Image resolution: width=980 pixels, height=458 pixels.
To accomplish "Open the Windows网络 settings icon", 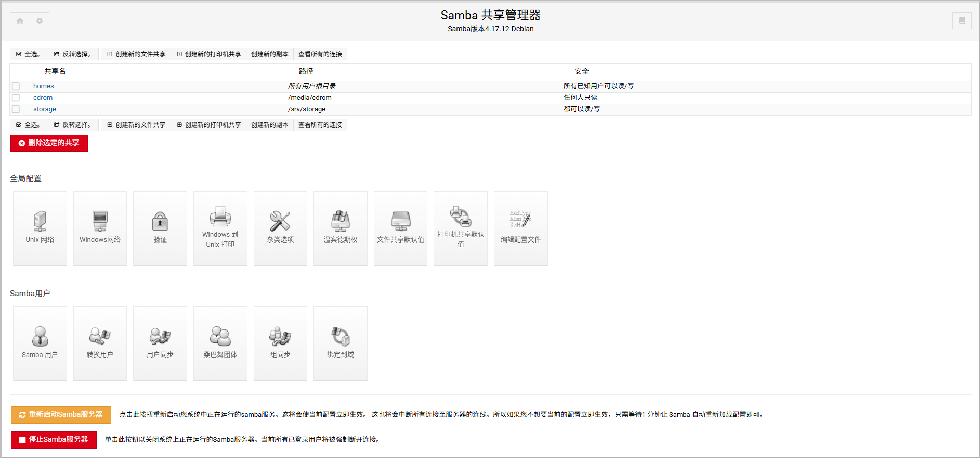I will pyautogui.click(x=100, y=228).
